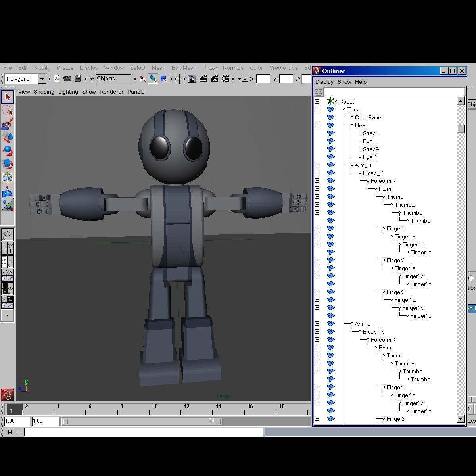Click the Outliner scroll-up arrow button
Screen dimensions: 476x476
461,102
